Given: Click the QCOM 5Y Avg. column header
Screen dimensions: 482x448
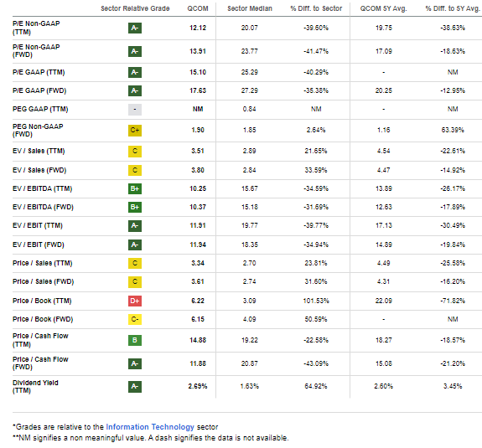Looking at the screenshot, I should 383,8.
